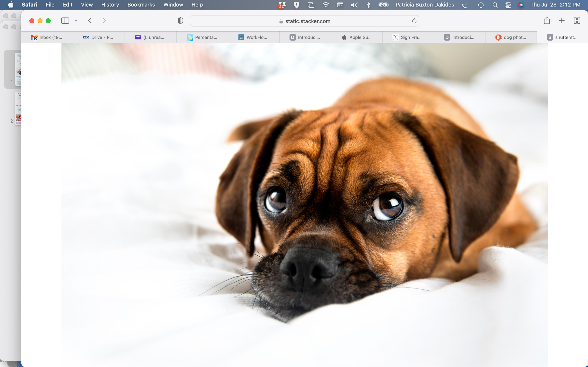Open the volume control in menu bar

click(354, 5)
